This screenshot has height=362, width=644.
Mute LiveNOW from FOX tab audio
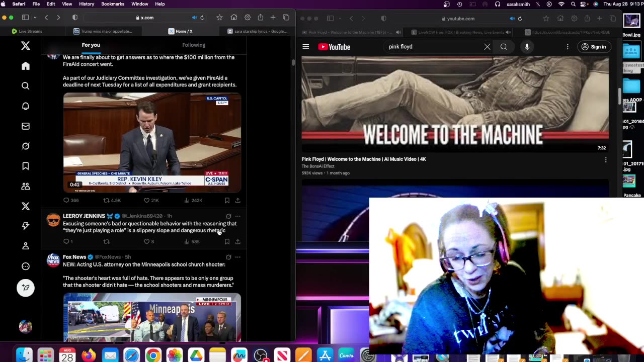pos(508,32)
